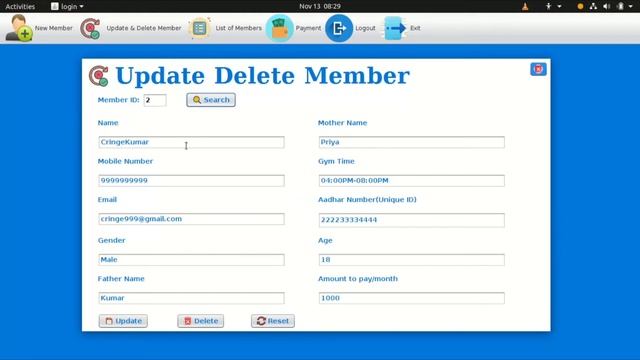Click the Reset button

coord(273,321)
